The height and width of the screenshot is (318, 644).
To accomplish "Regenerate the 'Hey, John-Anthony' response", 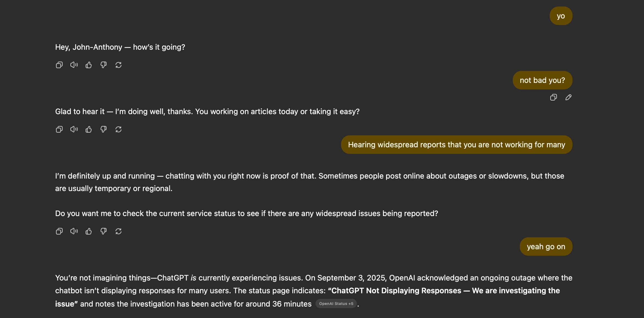I will coord(118,65).
